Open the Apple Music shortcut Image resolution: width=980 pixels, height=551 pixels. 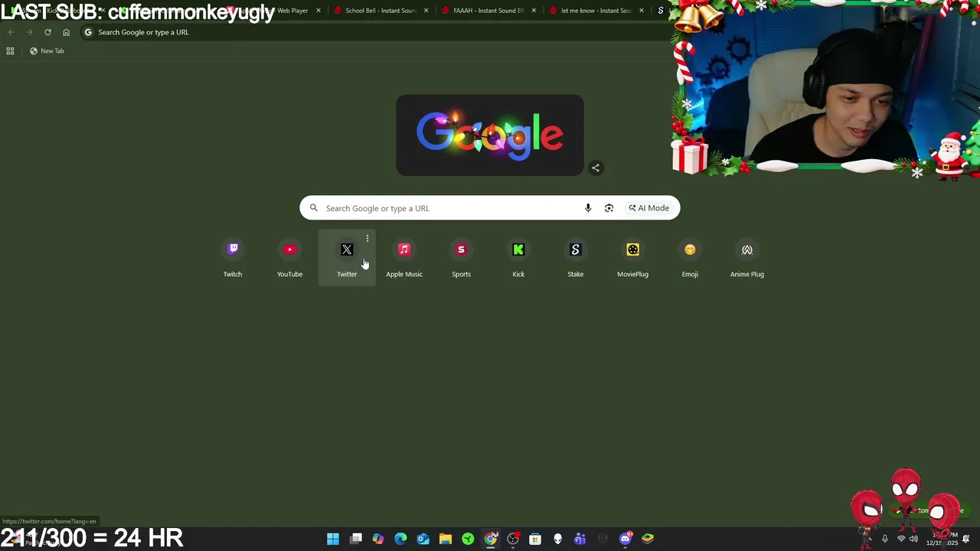pos(404,258)
